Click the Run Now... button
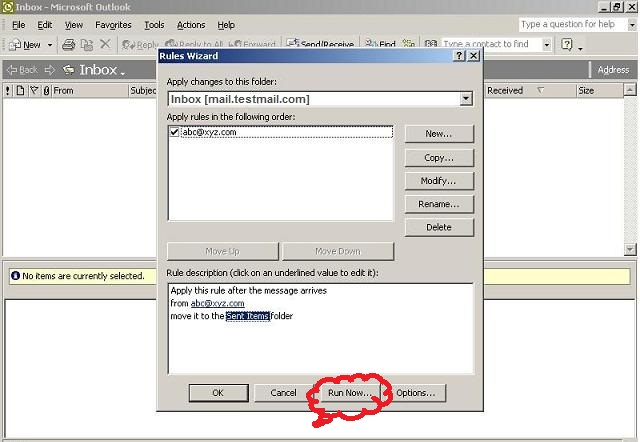 [x=349, y=393]
